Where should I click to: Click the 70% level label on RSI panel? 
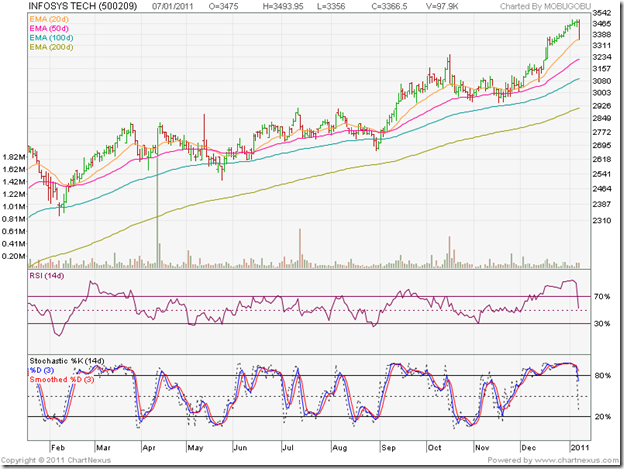click(x=600, y=297)
